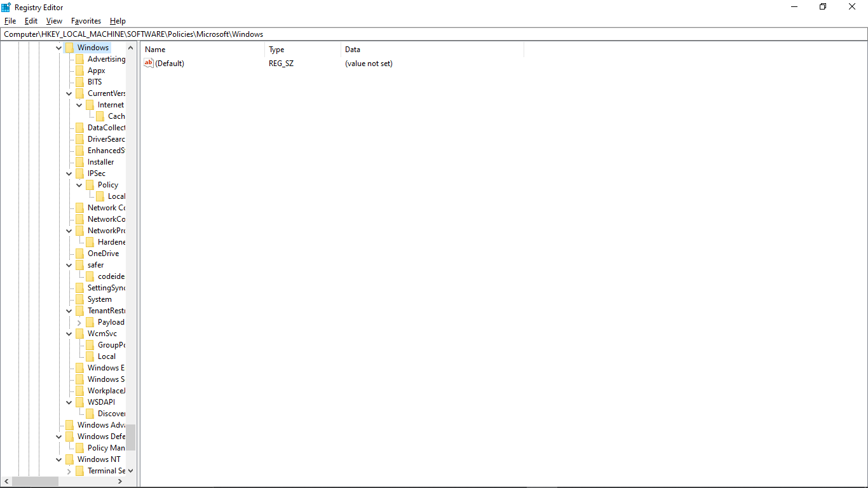The height and width of the screenshot is (488, 868).
Task: Open the Favorites menu
Action: click(86, 21)
